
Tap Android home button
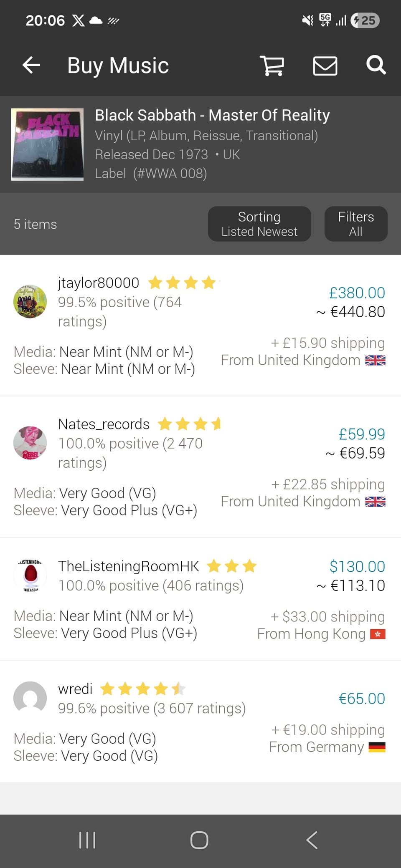(199, 840)
